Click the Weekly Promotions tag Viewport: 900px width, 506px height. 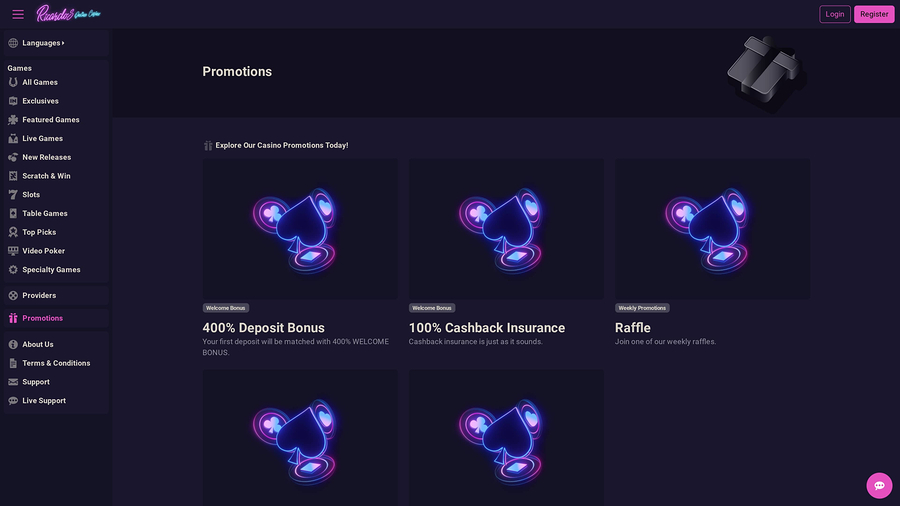point(642,308)
